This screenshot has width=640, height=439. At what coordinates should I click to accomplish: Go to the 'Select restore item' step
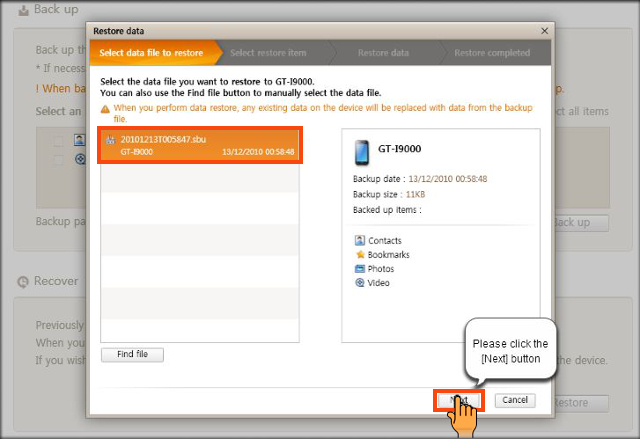pyautogui.click(x=268, y=52)
